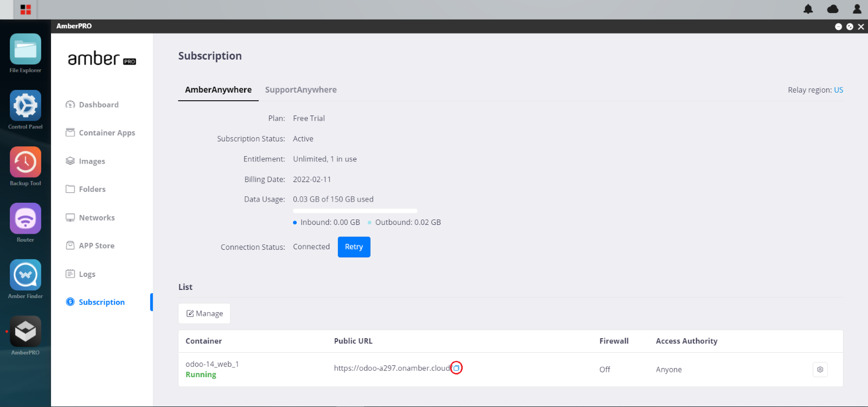Open Container Apps section
This screenshot has height=407, width=868.
100,133
